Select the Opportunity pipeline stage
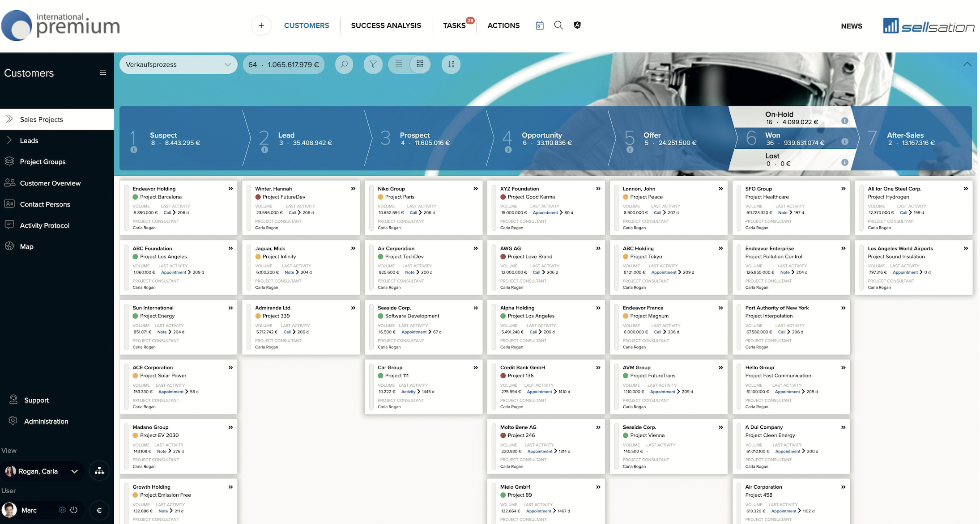The width and height of the screenshot is (980, 524). coord(550,139)
